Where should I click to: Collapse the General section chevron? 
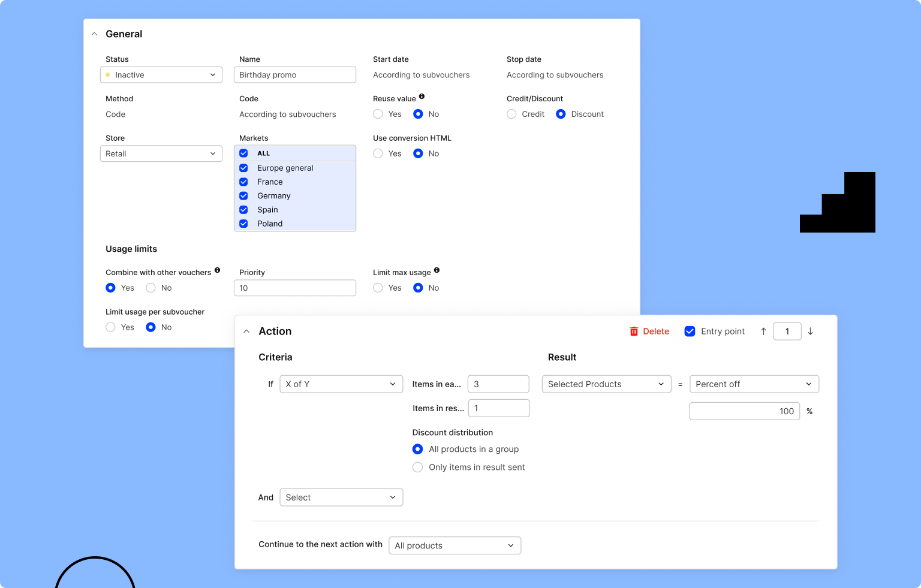pyautogui.click(x=95, y=34)
